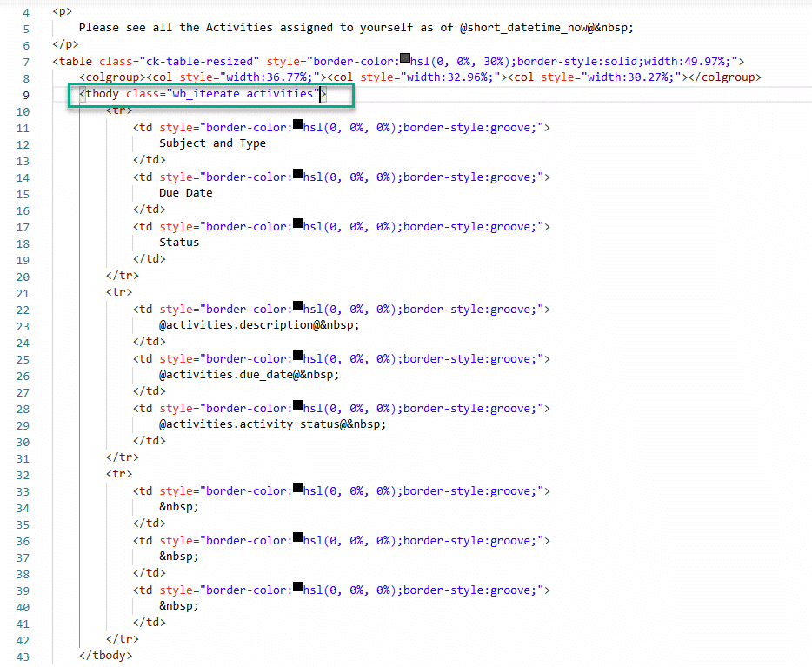
Task: Click the color swatch on line 7
Action: (x=405, y=57)
